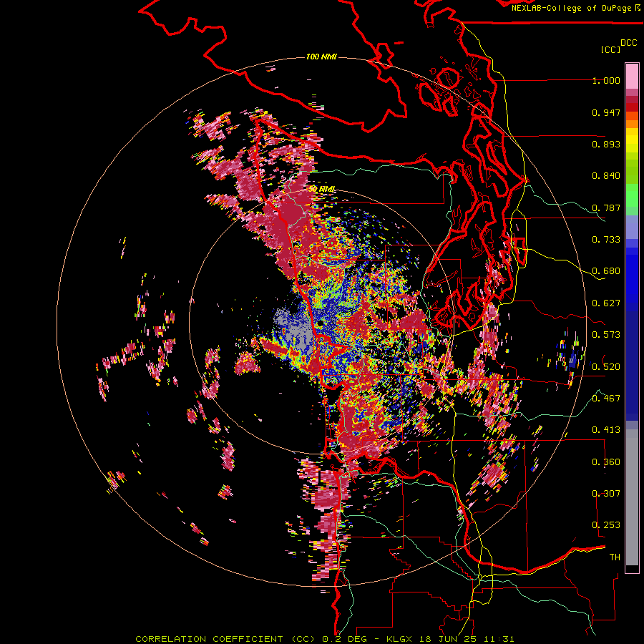Image resolution: width=644 pixels, height=644 pixels.
Task: Click the [CC] legend unit label
Action: click(x=610, y=49)
